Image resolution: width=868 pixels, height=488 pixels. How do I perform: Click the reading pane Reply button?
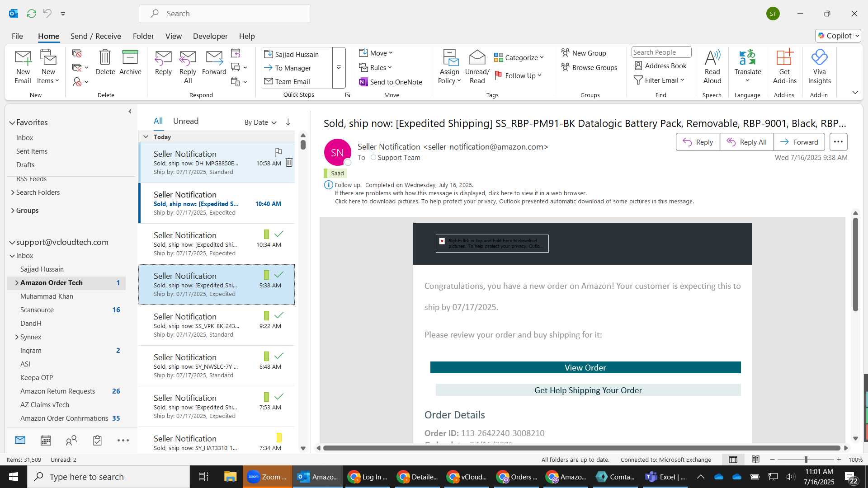698,142
